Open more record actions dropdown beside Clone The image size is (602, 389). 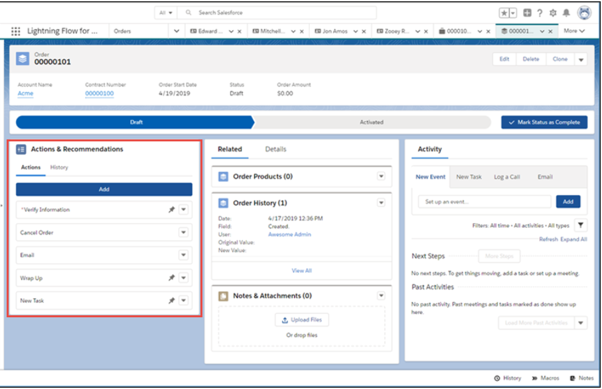[581, 60]
